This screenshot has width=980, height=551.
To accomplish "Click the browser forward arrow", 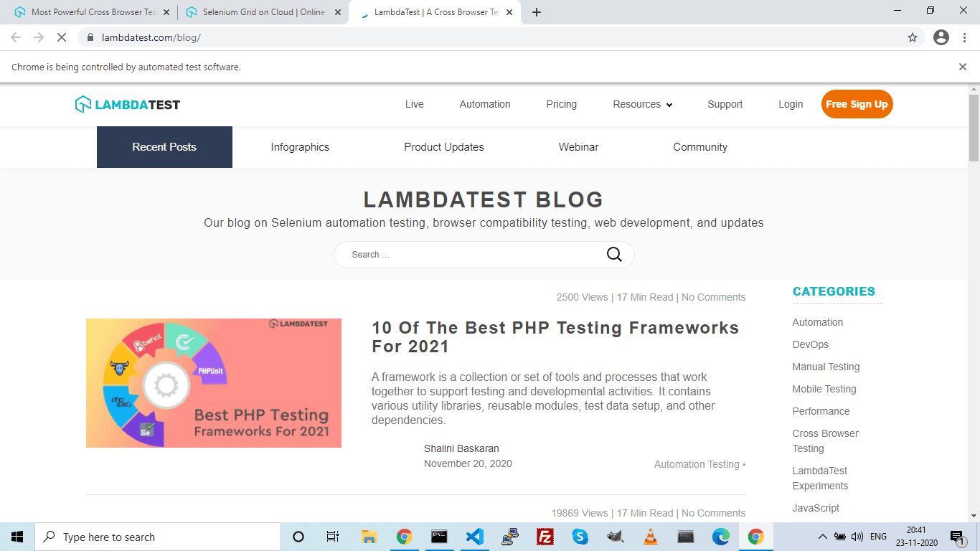I will pyautogui.click(x=39, y=37).
